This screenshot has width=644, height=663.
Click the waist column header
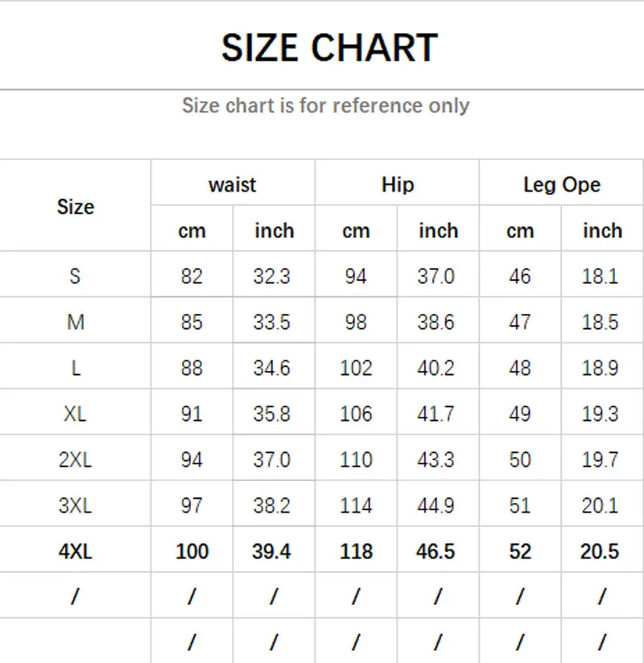pos(232,184)
